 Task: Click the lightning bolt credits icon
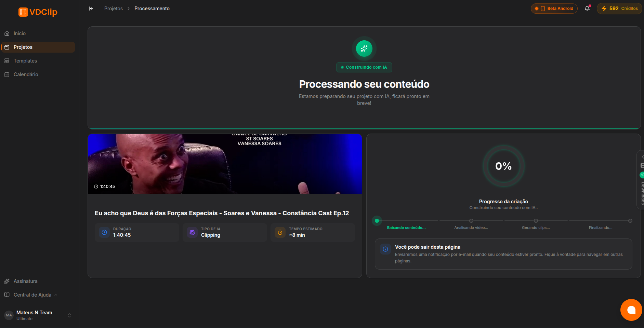tap(604, 9)
